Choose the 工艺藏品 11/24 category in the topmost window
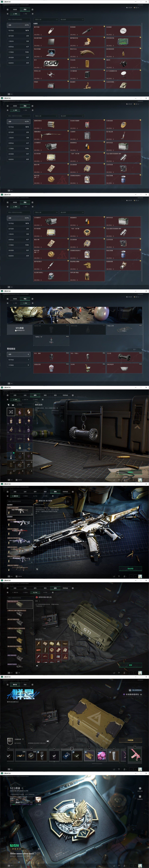This screenshot has height=868, width=149. click(19, 52)
